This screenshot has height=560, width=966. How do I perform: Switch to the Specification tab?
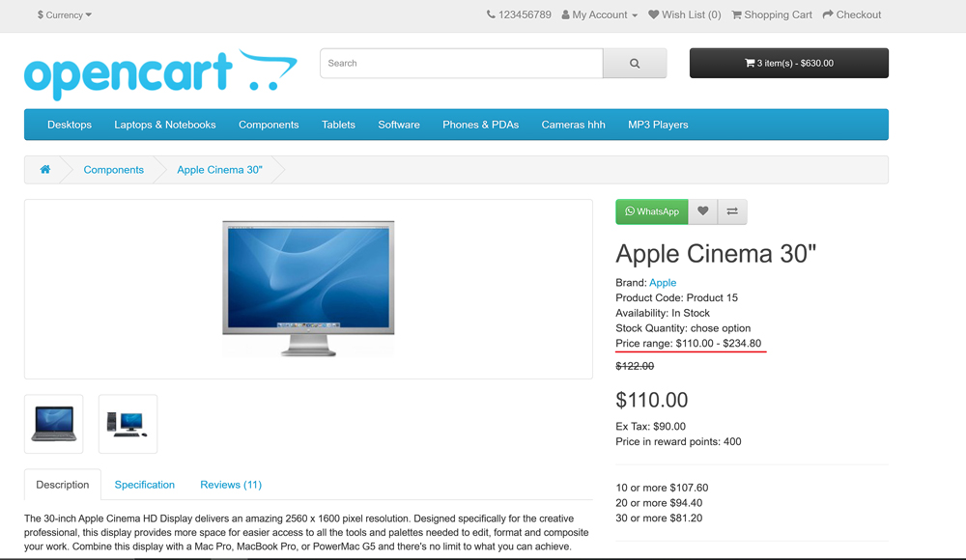(145, 485)
